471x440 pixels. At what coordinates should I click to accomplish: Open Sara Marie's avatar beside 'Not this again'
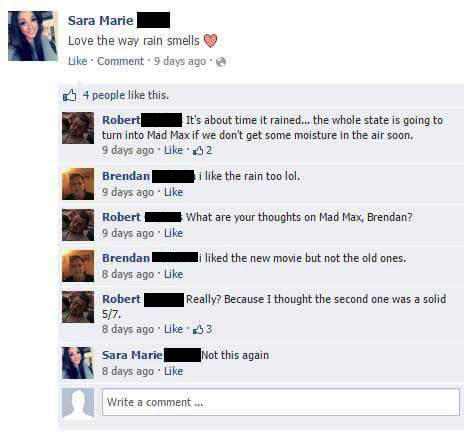(x=78, y=363)
